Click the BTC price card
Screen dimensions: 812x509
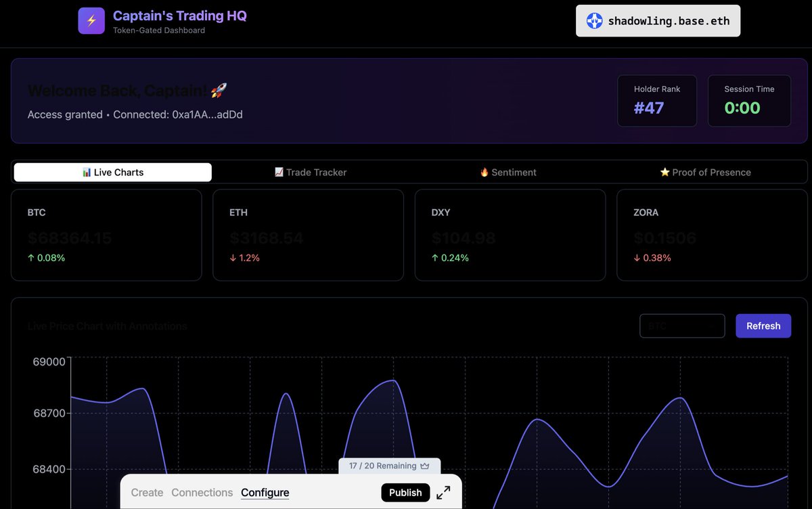click(106, 235)
